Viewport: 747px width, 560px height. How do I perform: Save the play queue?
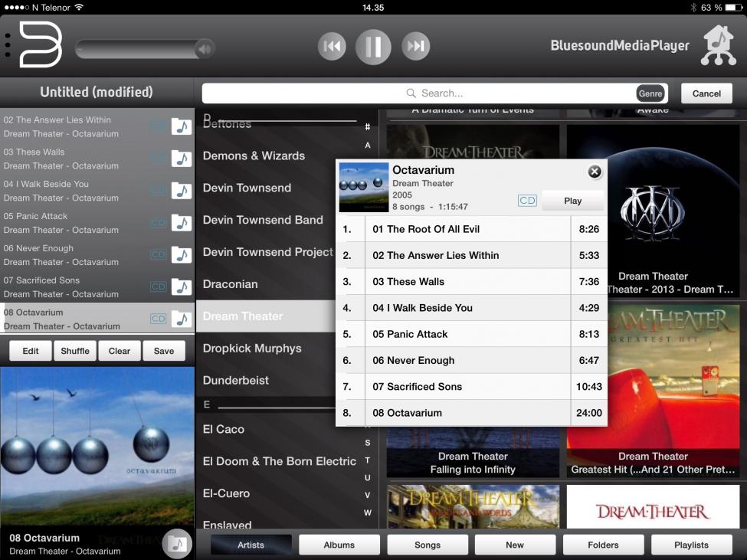(x=164, y=351)
